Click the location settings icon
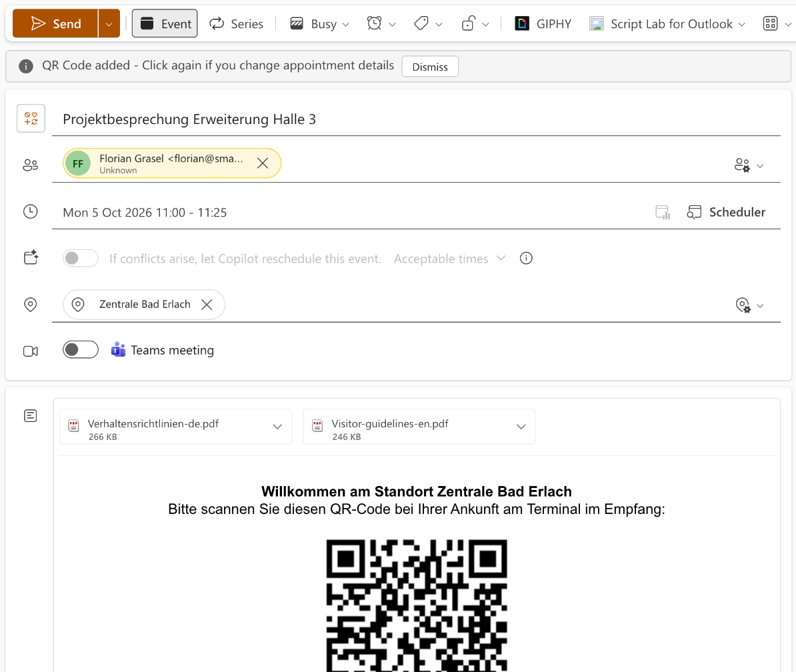796x672 pixels. click(x=743, y=305)
